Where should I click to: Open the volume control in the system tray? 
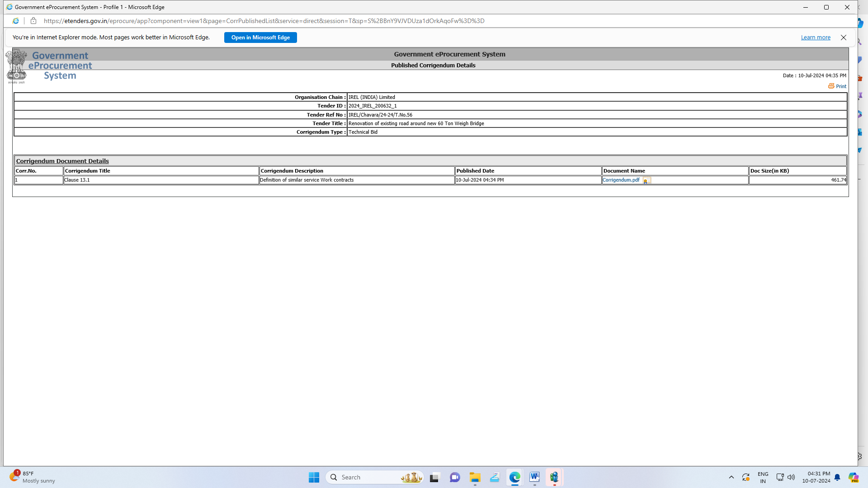tap(791, 477)
